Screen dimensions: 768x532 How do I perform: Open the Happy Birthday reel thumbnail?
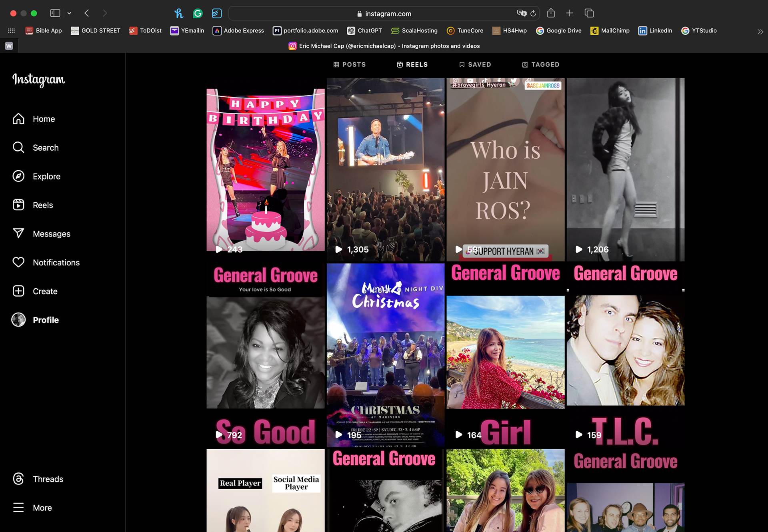[266, 169]
